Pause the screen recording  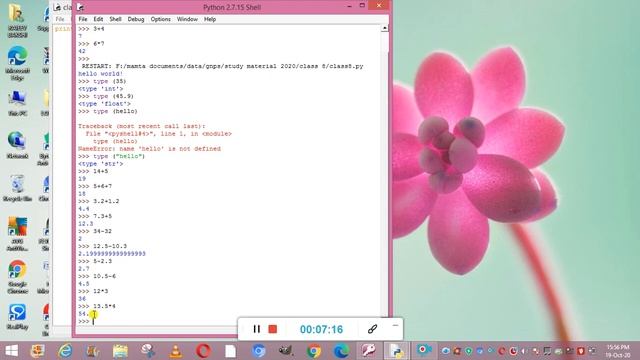click(256, 329)
